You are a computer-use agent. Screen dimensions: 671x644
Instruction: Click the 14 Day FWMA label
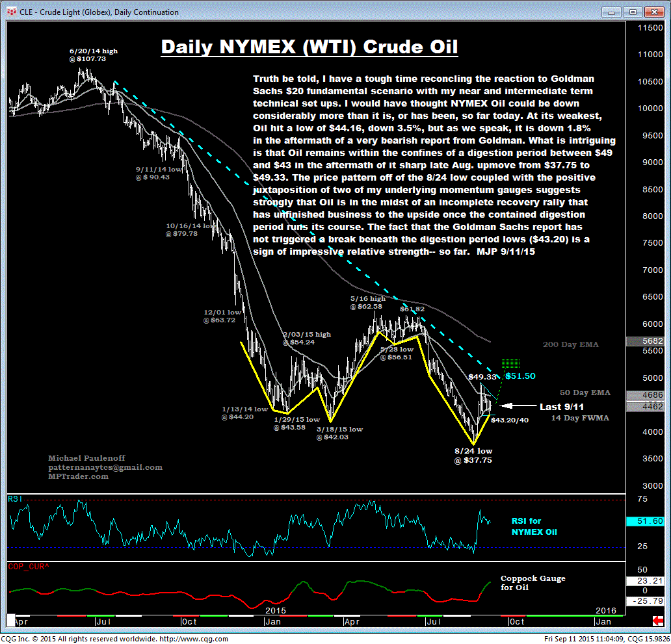point(580,418)
